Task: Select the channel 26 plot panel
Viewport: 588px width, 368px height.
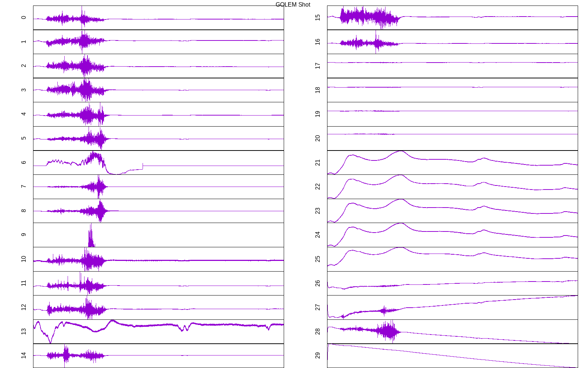Action: coord(452,283)
